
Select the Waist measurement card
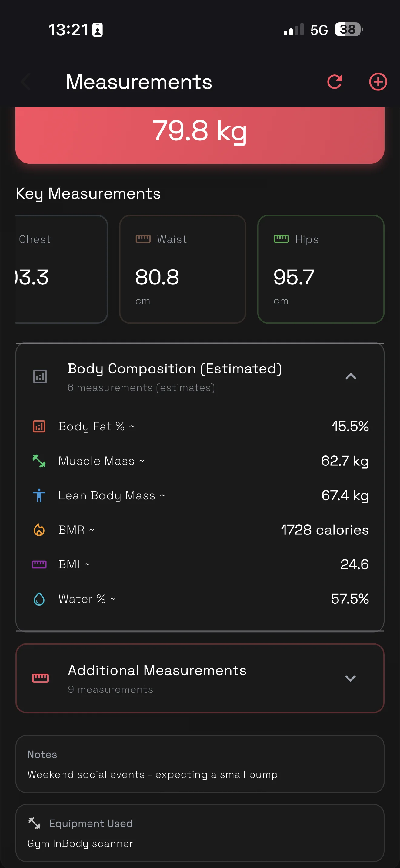182,269
